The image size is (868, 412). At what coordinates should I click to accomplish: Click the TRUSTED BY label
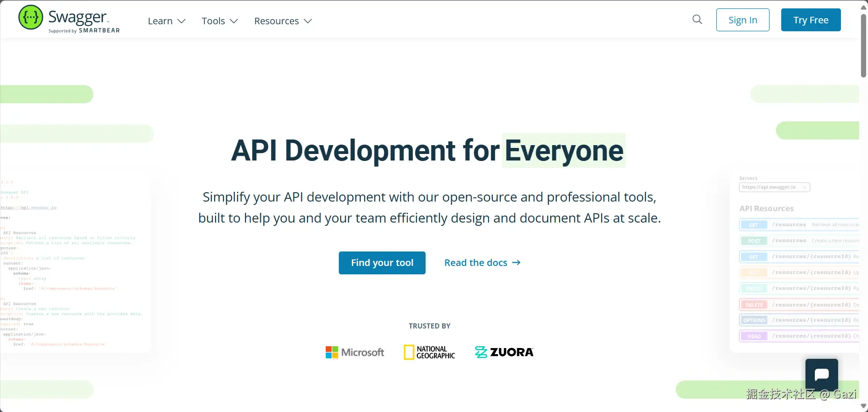click(430, 326)
